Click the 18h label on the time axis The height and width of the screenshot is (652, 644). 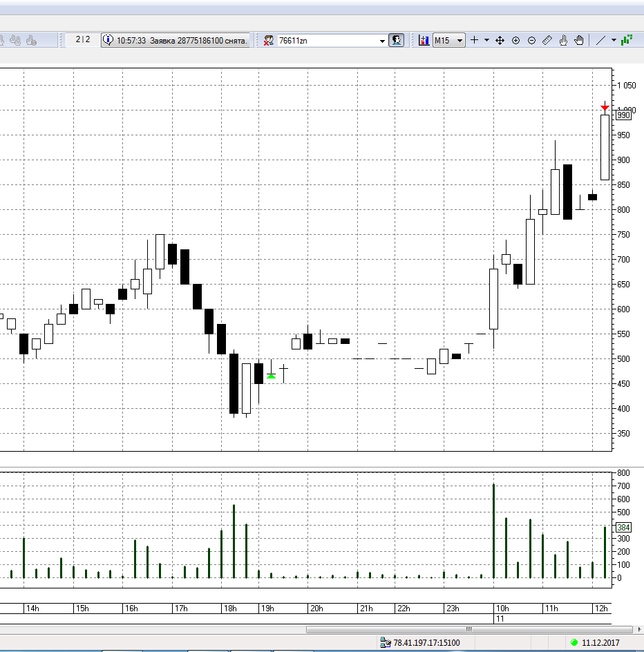click(230, 608)
